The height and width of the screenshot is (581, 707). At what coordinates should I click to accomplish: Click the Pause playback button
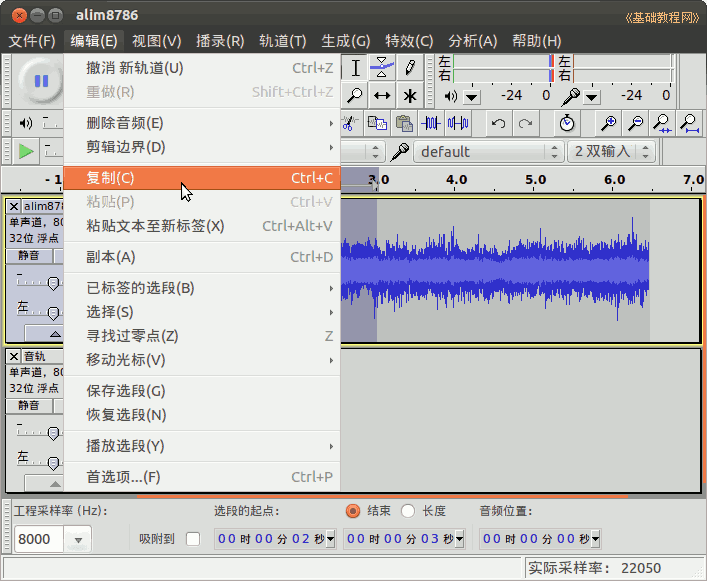[x=41, y=81]
